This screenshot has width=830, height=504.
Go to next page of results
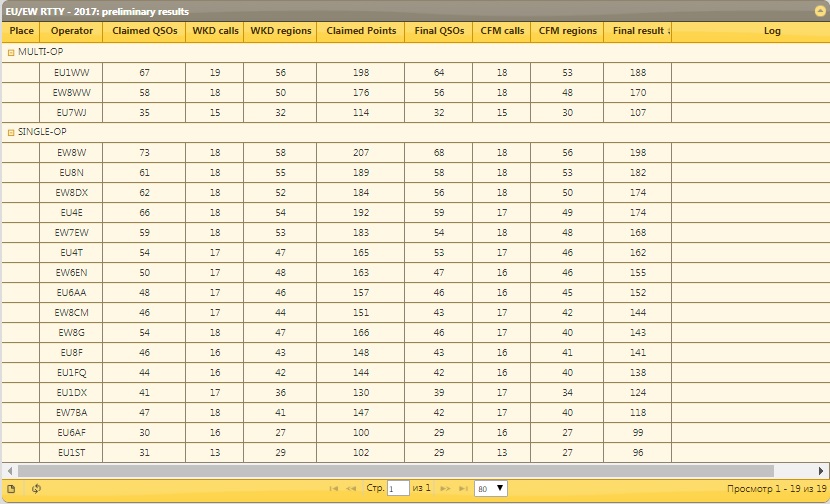(x=446, y=488)
